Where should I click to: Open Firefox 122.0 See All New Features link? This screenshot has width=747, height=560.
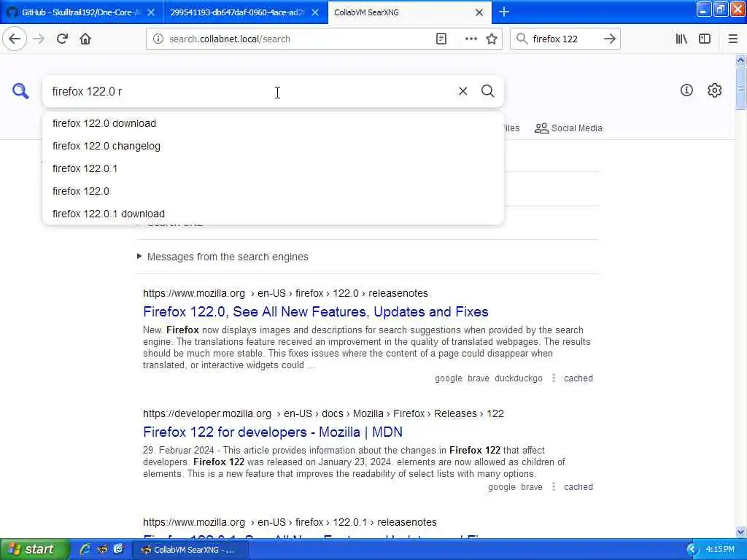315,311
